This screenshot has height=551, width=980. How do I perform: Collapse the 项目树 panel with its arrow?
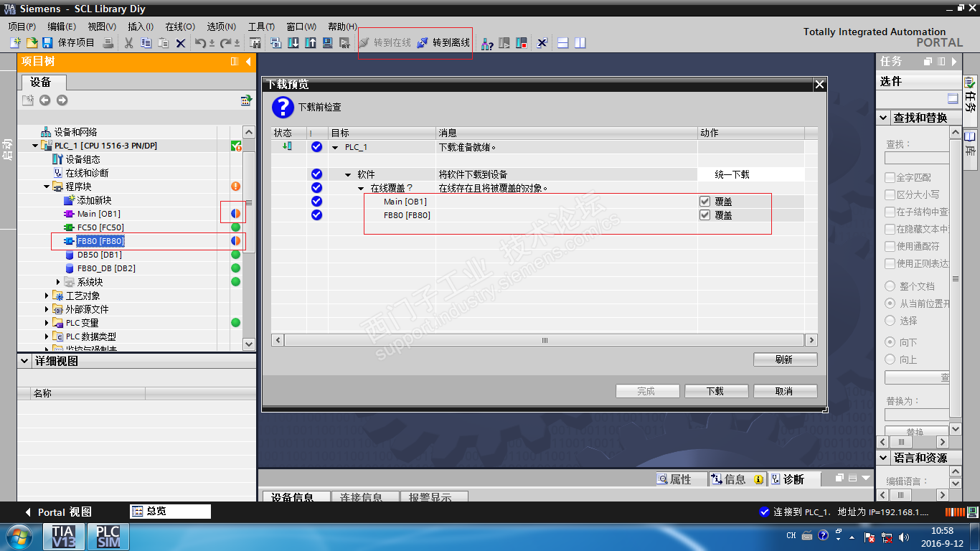(248, 62)
